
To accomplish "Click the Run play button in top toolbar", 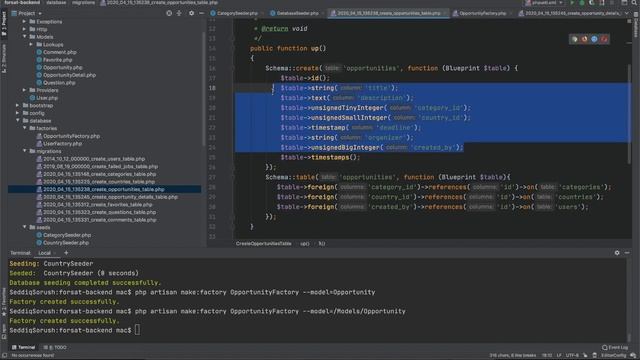I will (572, 3).
